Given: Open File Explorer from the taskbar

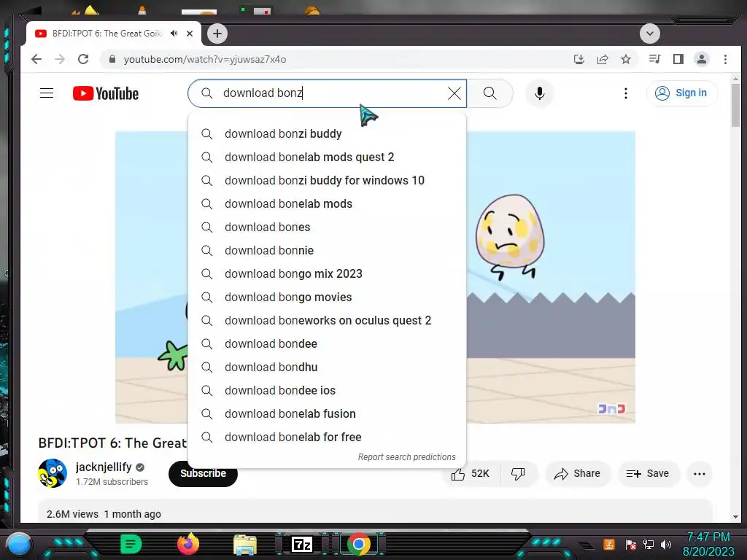Looking at the screenshot, I should [245, 544].
